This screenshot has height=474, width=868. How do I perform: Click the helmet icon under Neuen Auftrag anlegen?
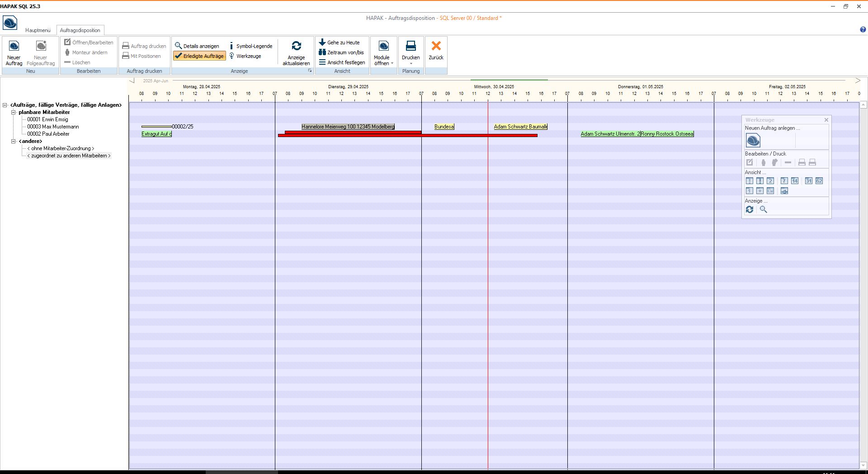pos(753,141)
